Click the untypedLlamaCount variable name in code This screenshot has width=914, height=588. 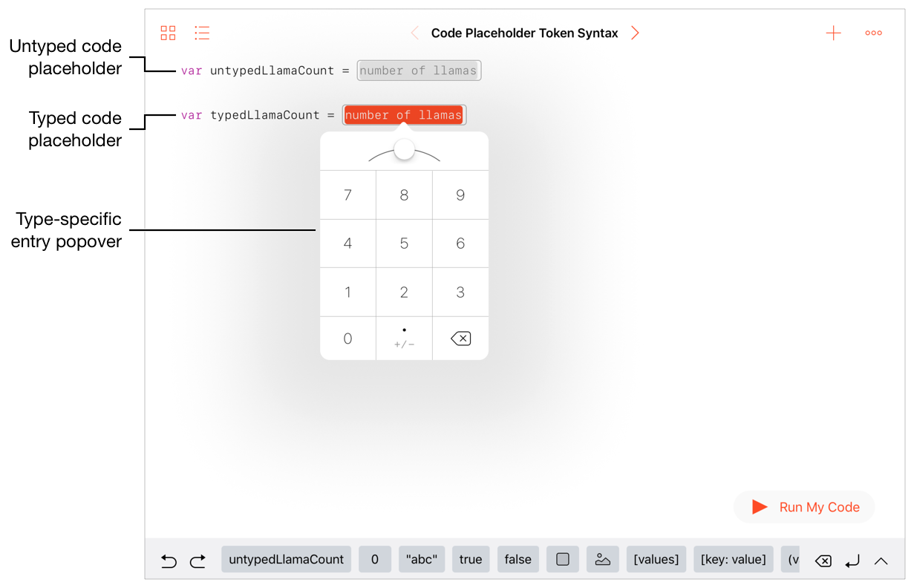[x=272, y=71]
